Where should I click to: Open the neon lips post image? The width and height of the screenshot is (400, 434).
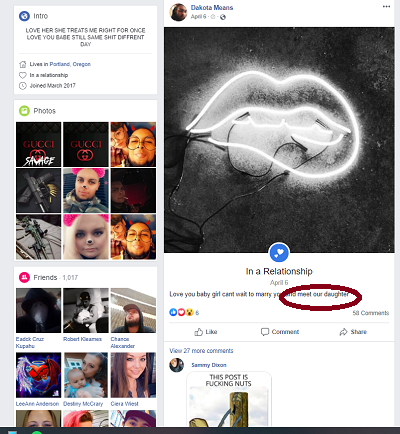click(x=279, y=140)
